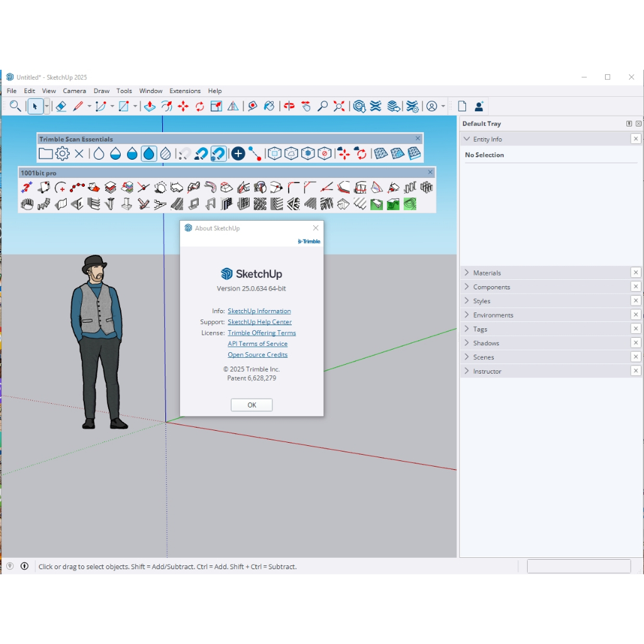Viewport: 644px width, 644px height.
Task: Expand the Scenes panel
Action: pos(467,357)
